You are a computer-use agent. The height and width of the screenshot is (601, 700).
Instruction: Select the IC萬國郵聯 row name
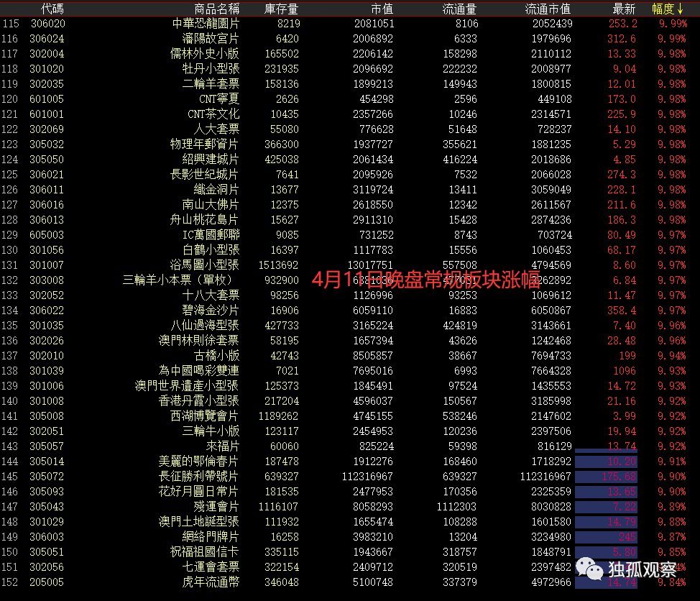[211, 235]
